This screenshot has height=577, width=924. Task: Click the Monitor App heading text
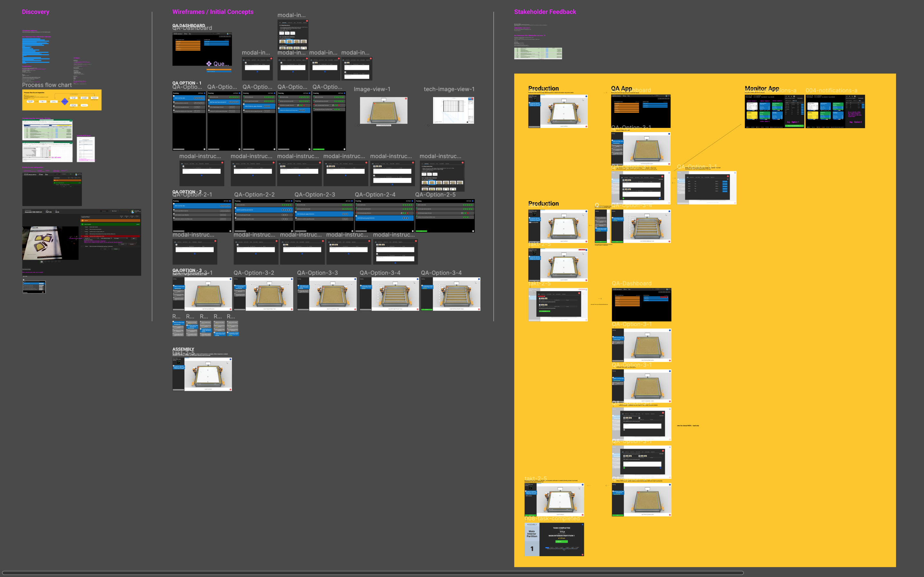762,88
